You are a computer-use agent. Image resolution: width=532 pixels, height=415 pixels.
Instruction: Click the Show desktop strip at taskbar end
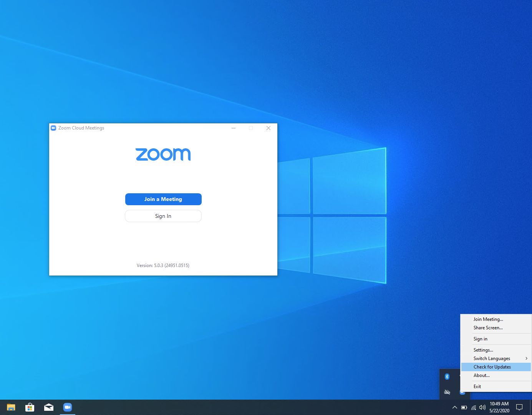pos(531,407)
